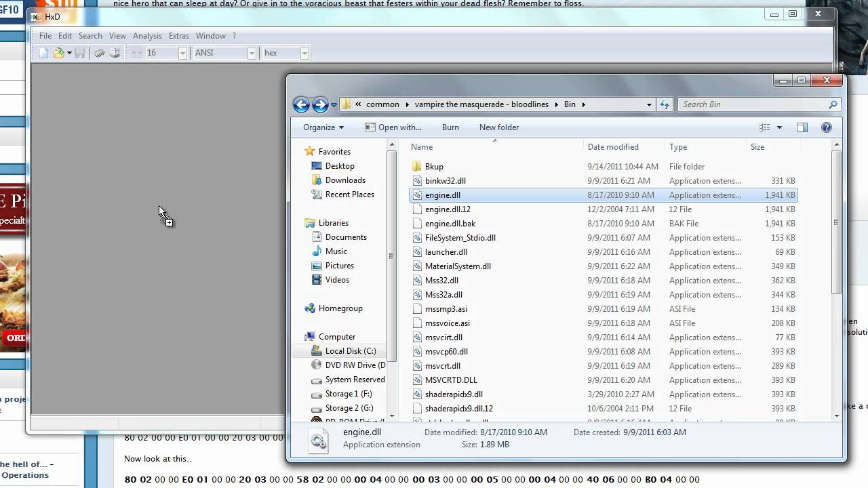Click the Open with... button

pos(393,127)
